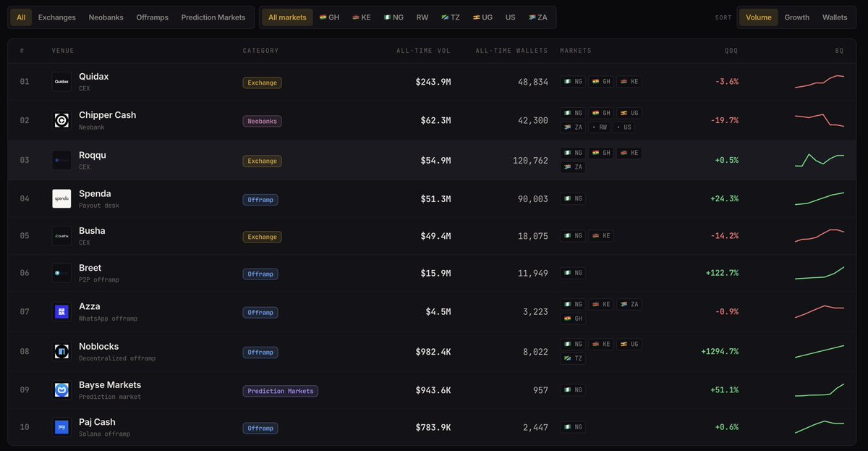Click the ALL-TIME WALLETS column header

coord(511,51)
